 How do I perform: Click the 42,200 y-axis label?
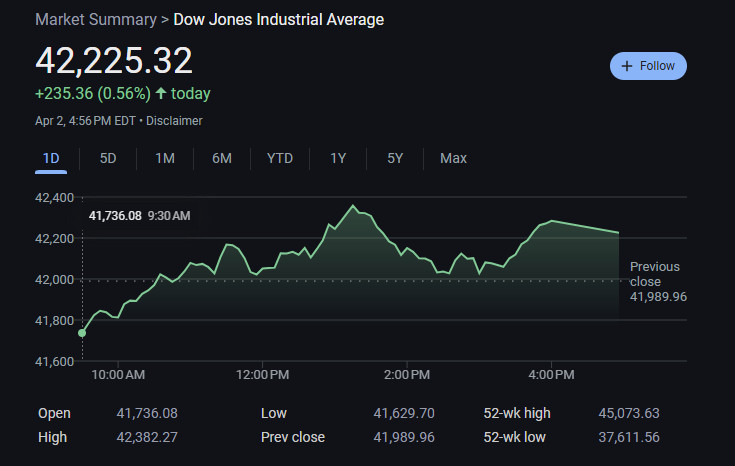click(54, 239)
